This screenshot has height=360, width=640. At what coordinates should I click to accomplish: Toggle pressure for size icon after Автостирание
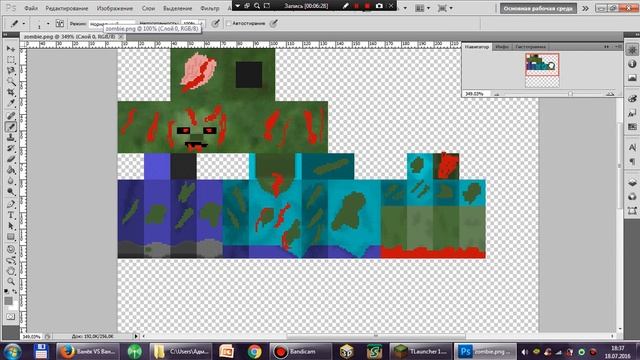point(273,24)
